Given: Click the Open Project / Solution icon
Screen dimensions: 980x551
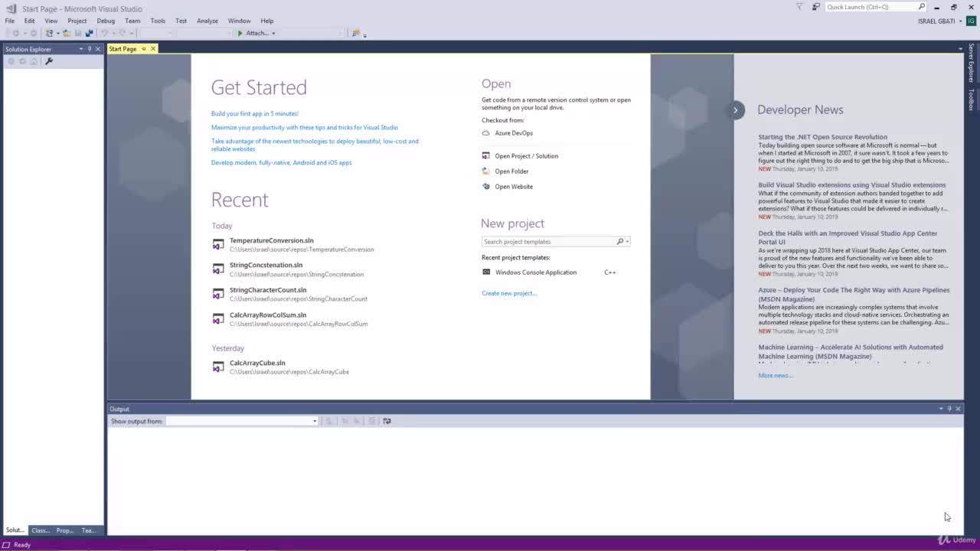Looking at the screenshot, I should (485, 156).
